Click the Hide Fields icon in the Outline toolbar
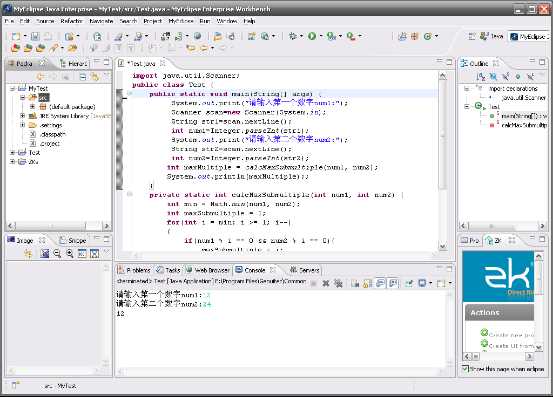The height and width of the screenshot is (397, 553). point(493,76)
